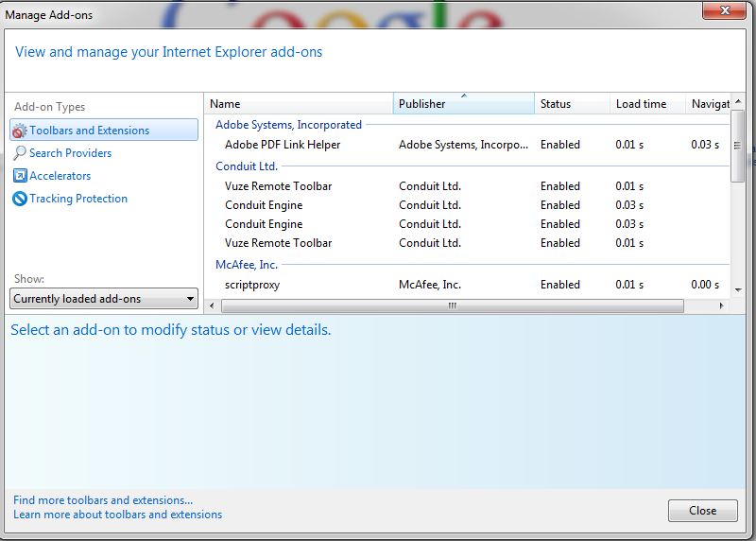Open Find more toolbars and extensions link

pyautogui.click(x=103, y=500)
